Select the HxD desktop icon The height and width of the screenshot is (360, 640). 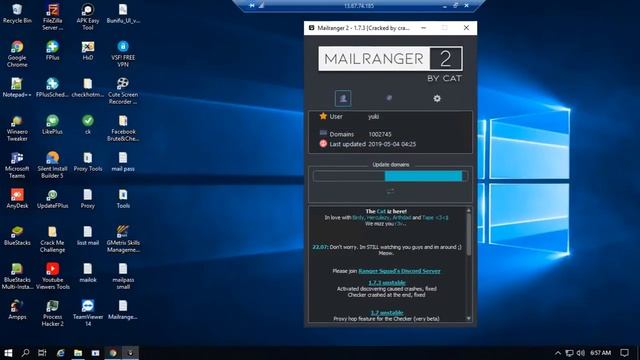click(x=87, y=51)
